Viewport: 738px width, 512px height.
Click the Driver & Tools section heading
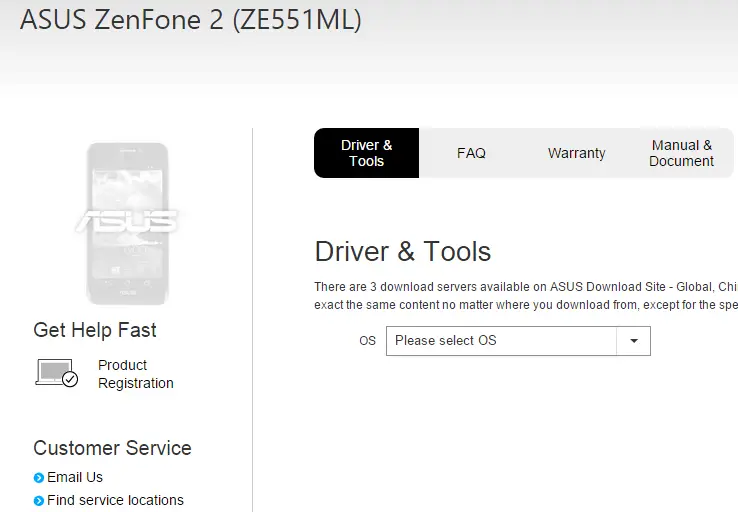(402, 251)
